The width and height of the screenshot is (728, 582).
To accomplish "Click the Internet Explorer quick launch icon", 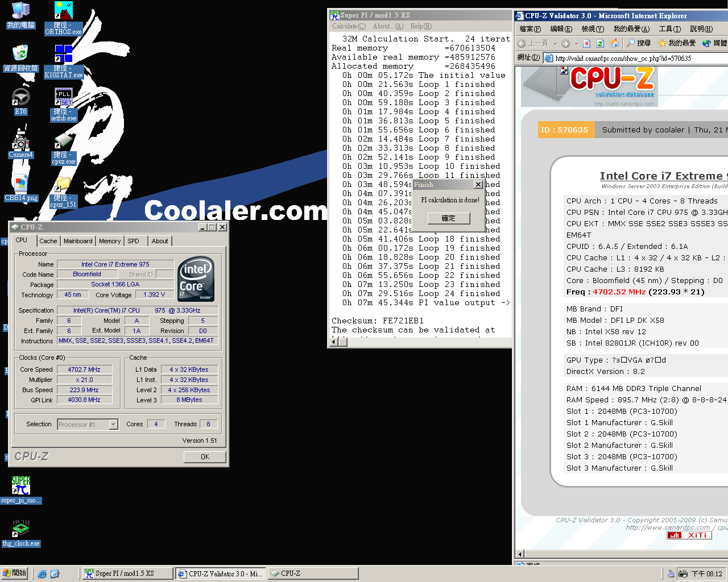I will coord(42,573).
